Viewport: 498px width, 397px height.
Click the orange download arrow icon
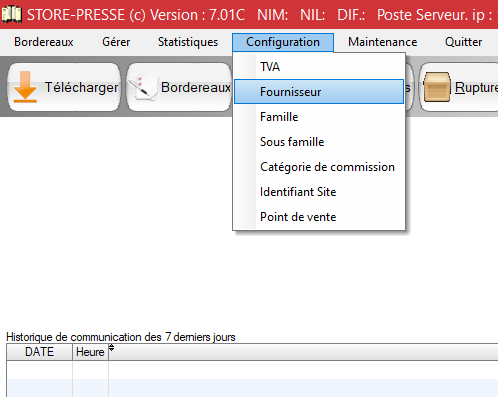coord(25,87)
